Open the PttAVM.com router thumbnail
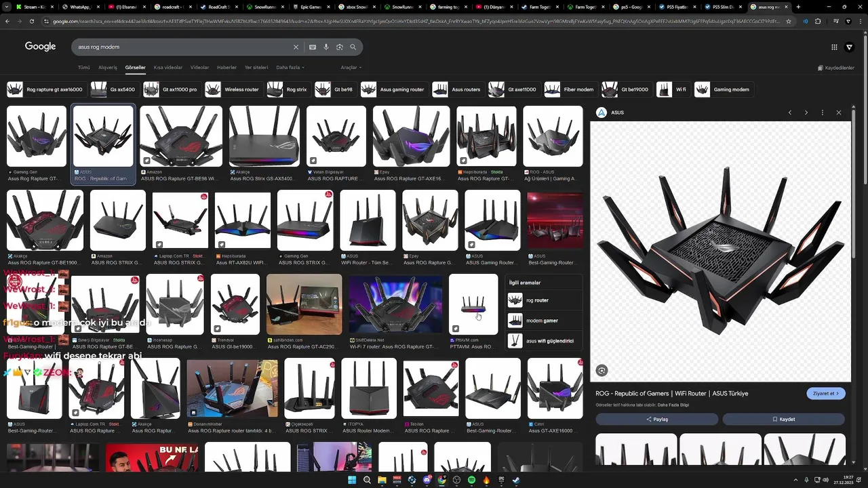This screenshot has height=488, width=868. (x=473, y=304)
